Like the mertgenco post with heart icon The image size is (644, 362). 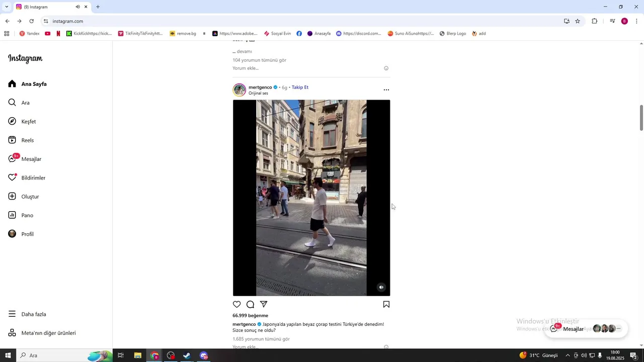[x=237, y=304]
